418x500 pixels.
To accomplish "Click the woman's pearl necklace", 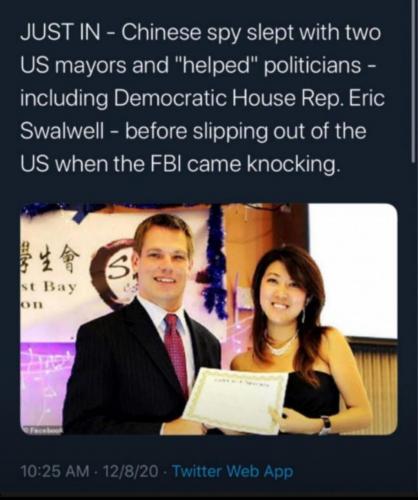I will click(282, 345).
